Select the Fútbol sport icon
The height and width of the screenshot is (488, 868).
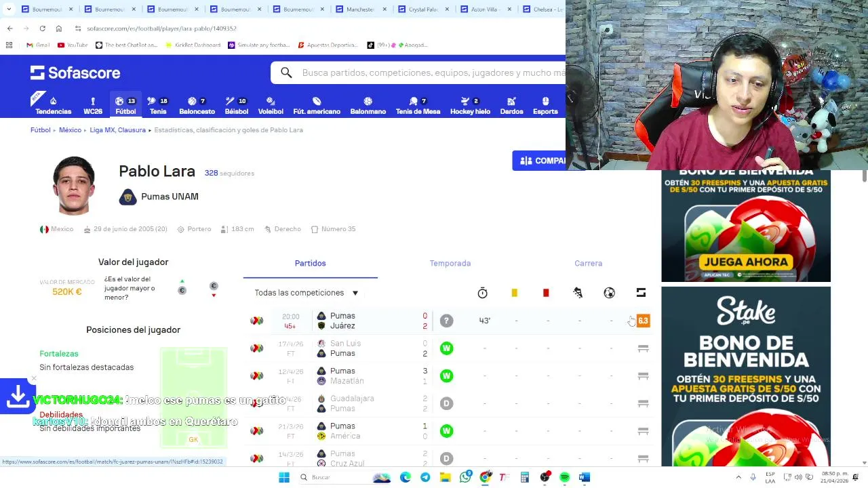point(125,105)
